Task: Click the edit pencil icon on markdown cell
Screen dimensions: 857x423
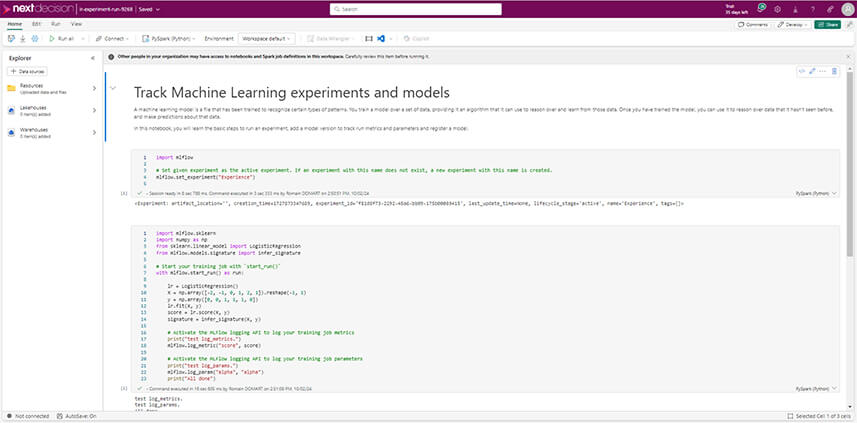Action: click(x=812, y=71)
